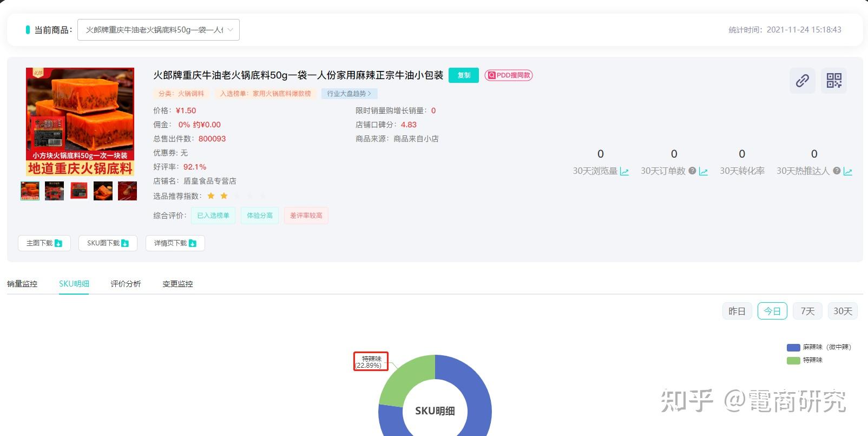Viewport: 868px width, 436px height.
Task: Click the product title text
Action: 298,75
